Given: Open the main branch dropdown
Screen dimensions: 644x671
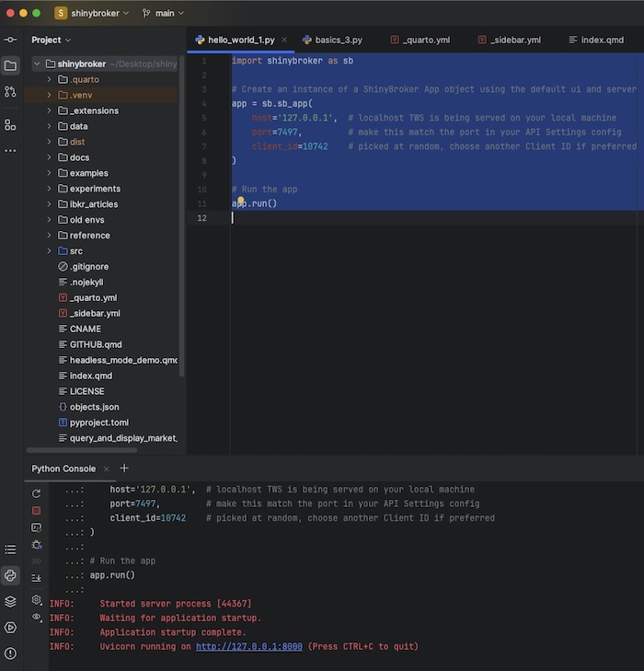Looking at the screenshot, I should (x=163, y=13).
